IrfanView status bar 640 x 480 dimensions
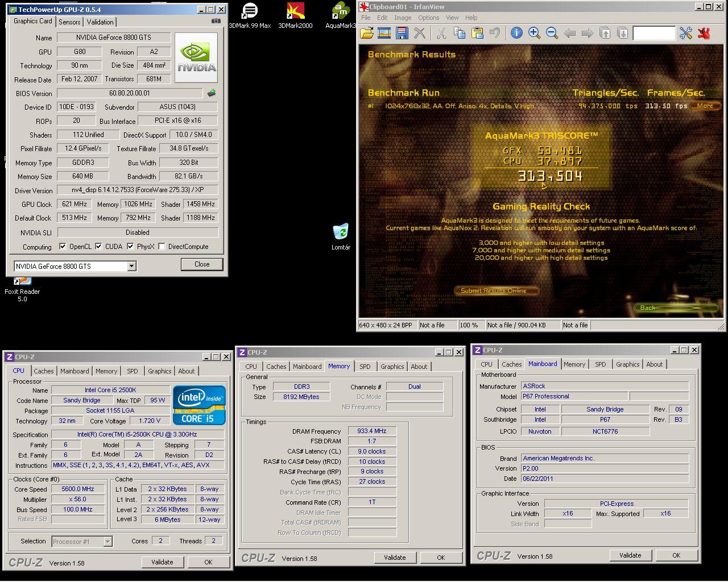The height and width of the screenshot is (582, 728). tap(387, 325)
